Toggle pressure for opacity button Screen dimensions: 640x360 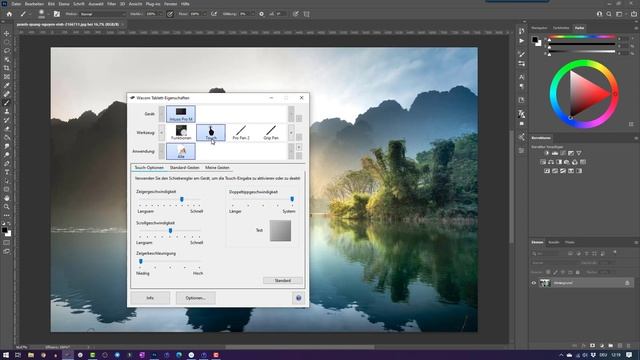(170, 14)
